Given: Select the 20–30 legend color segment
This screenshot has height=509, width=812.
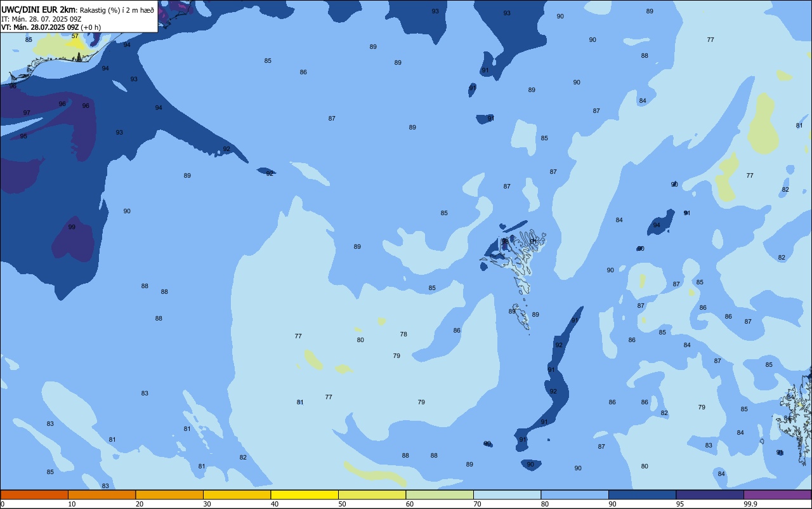Looking at the screenshot, I should [169, 494].
